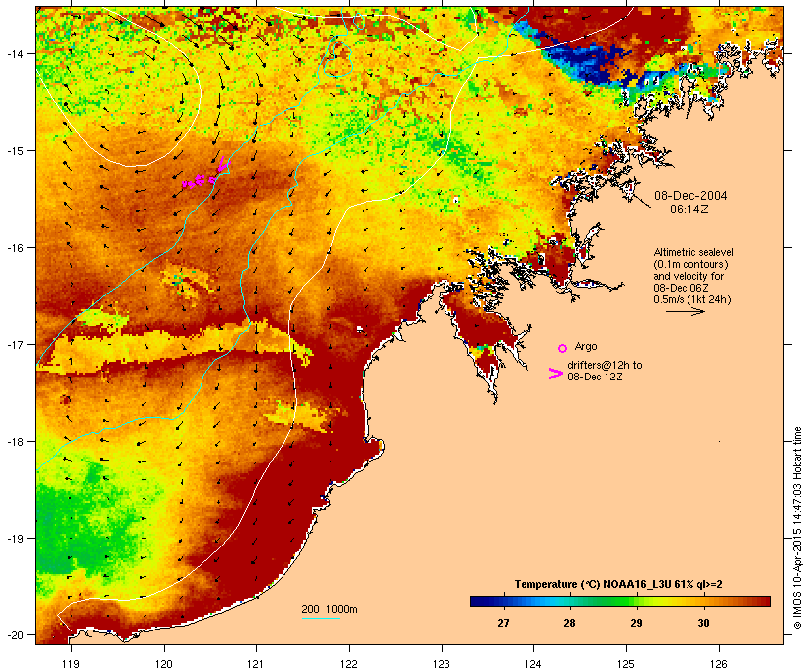The width and height of the screenshot is (810, 672).
Task: Click the '08-Dec 06Z' velocity date text
Action: pos(681,288)
